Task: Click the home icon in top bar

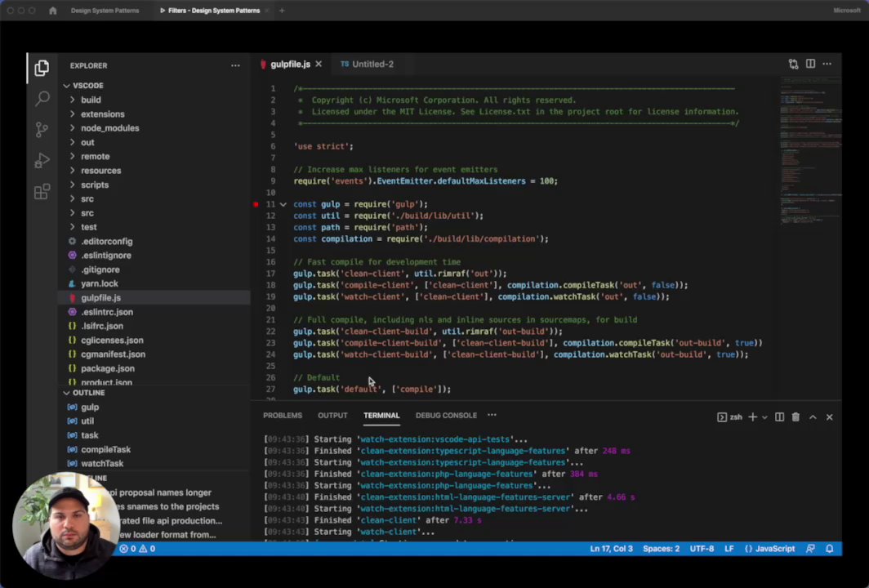Action: 52,11
